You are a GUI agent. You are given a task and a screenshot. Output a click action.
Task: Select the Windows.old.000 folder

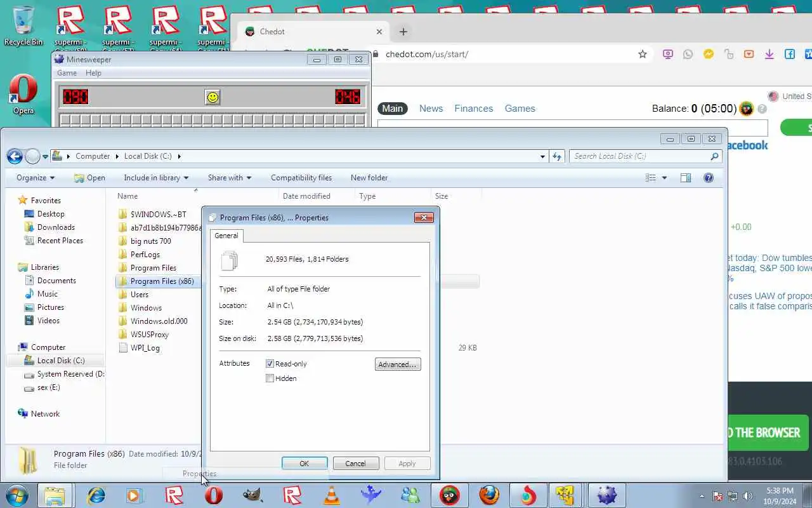coord(159,321)
